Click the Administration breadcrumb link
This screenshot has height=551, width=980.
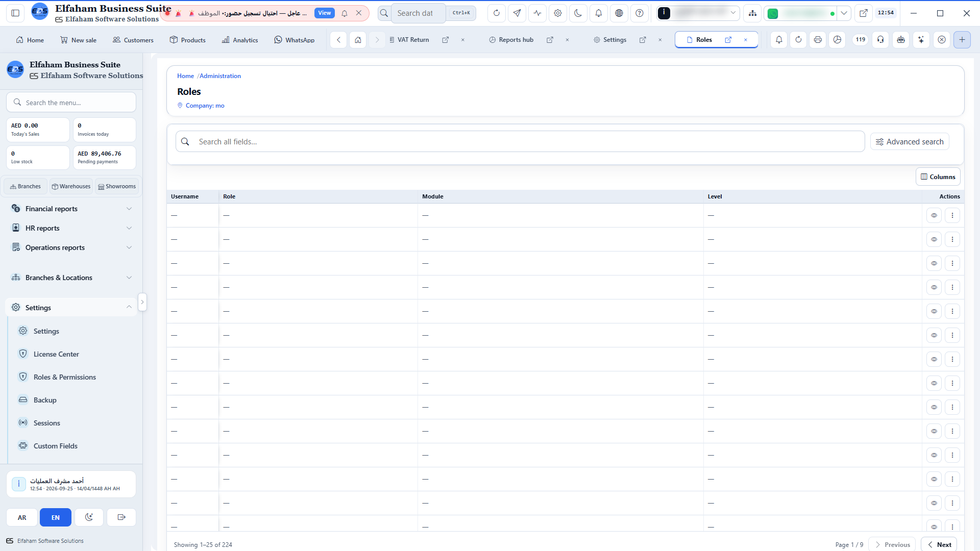click(220, 76)
